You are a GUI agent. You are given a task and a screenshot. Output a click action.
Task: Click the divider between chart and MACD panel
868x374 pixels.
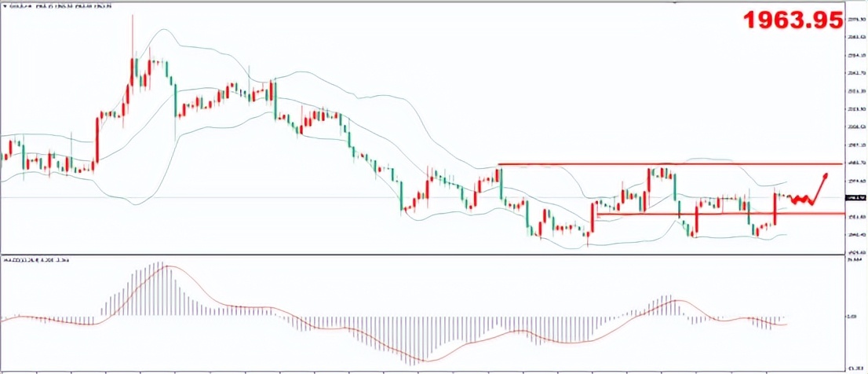(424, 255)
